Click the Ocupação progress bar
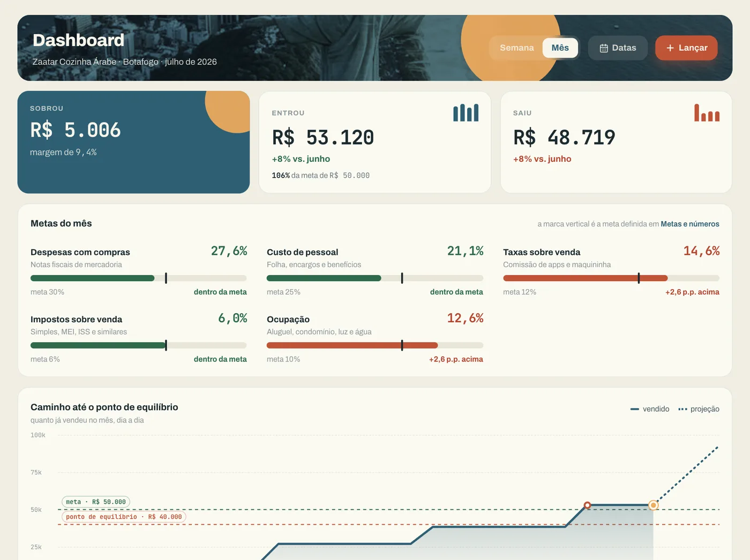Viewport: 750px width, 560px height. [x=374, y=345]
